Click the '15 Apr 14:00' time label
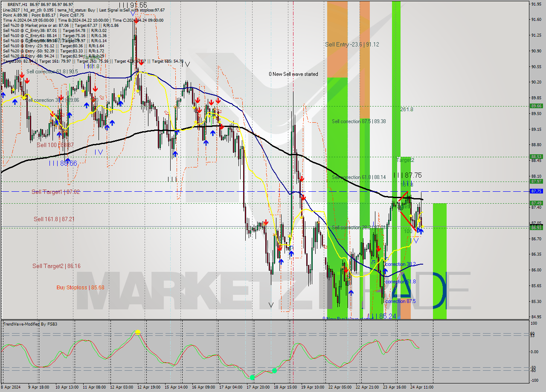 [x=176, y=387]
